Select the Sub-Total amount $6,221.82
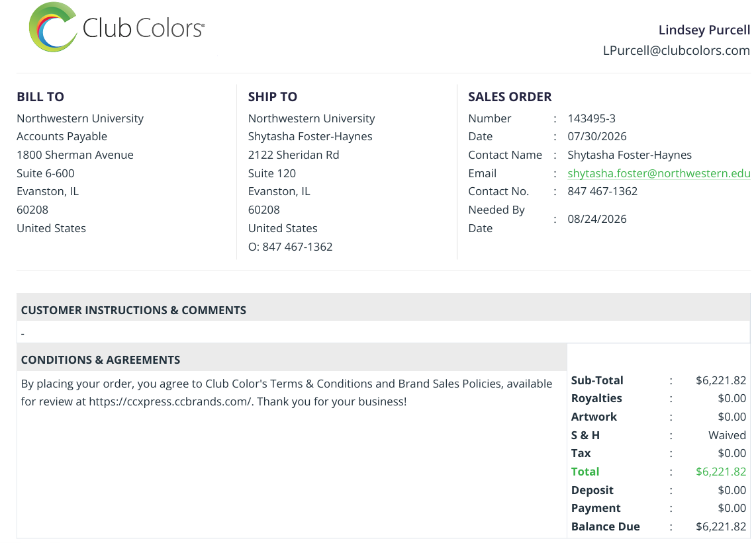Image resolution: width=756 pixels, height=543 pixels. pos(721,381)
